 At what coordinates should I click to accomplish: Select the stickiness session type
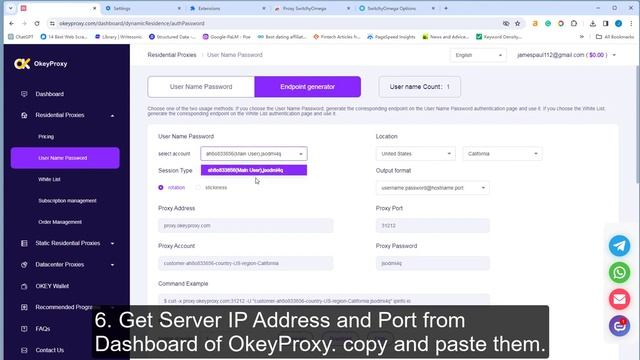pyautogui.click(x=198, y=187)
